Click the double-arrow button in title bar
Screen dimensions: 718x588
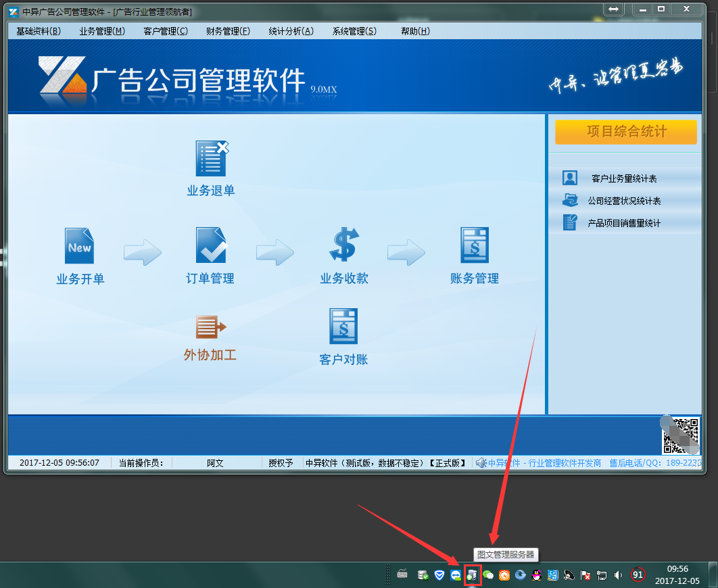614,9
